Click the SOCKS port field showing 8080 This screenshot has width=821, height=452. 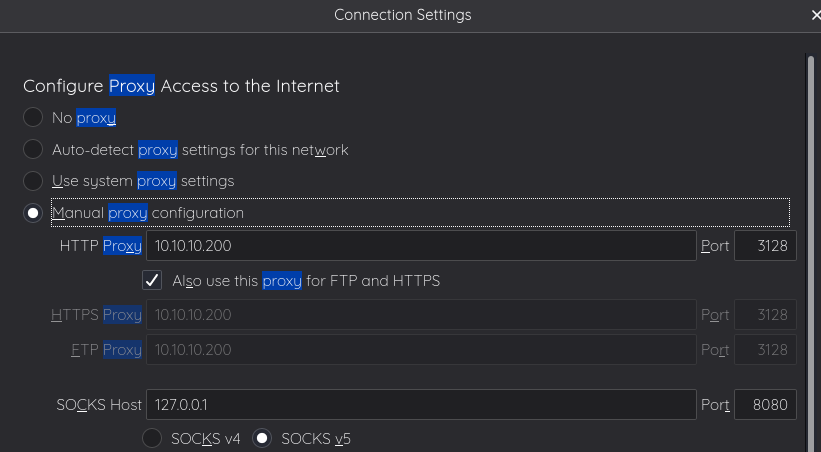point(765,405)
